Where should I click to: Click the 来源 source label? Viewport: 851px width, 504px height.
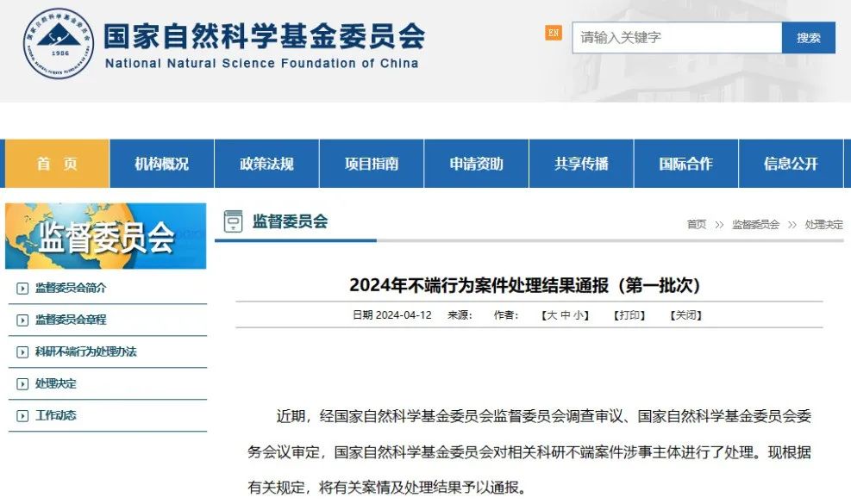[460, 315]
